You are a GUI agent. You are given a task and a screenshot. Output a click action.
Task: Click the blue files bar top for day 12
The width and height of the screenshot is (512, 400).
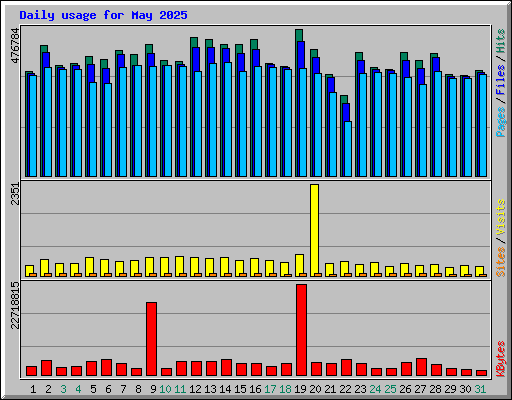[196, 59]
